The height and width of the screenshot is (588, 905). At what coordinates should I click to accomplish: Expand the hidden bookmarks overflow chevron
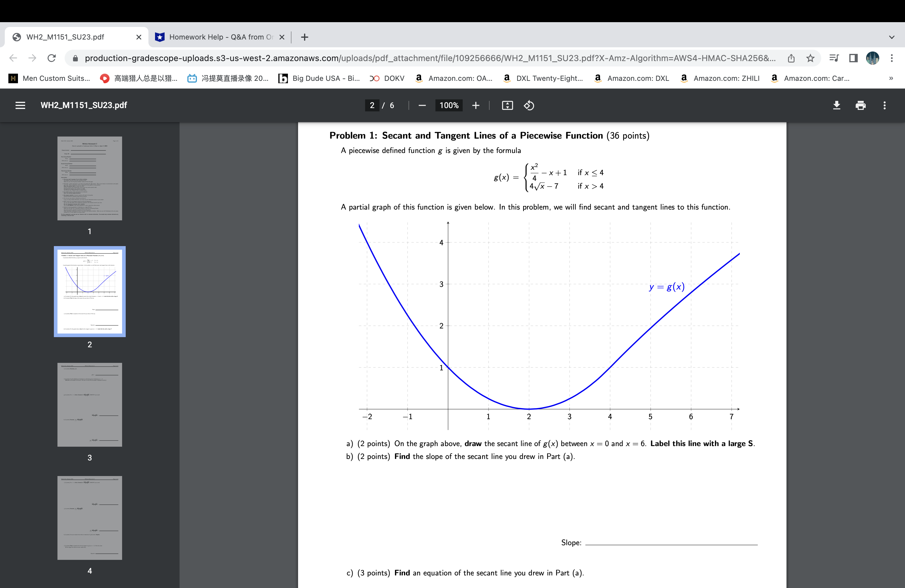[891, 78]
